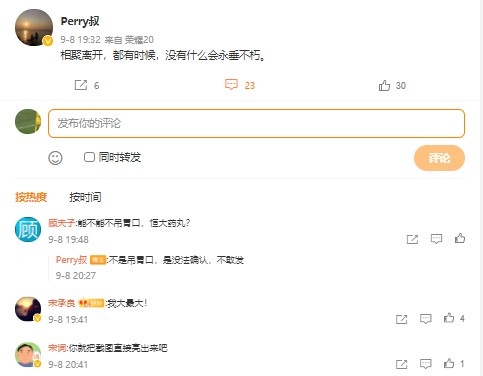The image size is (483, 376).
Task: Enable the 同时转发 checkbox
Action: tap(89, 157)
